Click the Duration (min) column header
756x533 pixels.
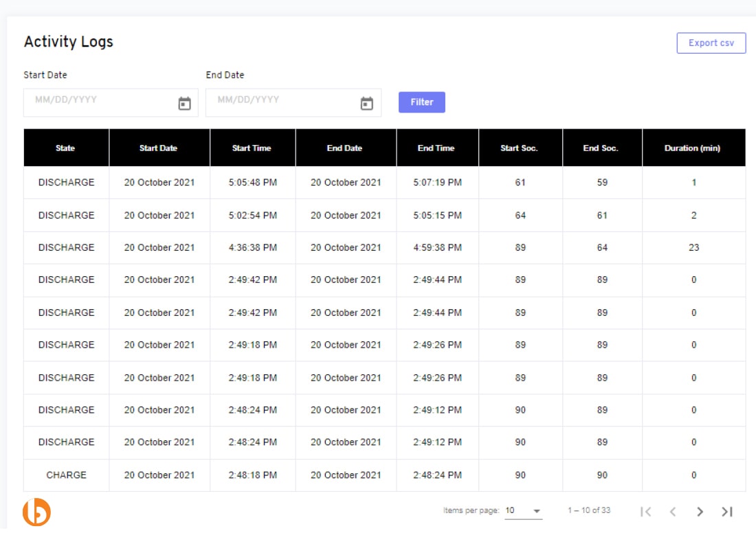(693, 148)
